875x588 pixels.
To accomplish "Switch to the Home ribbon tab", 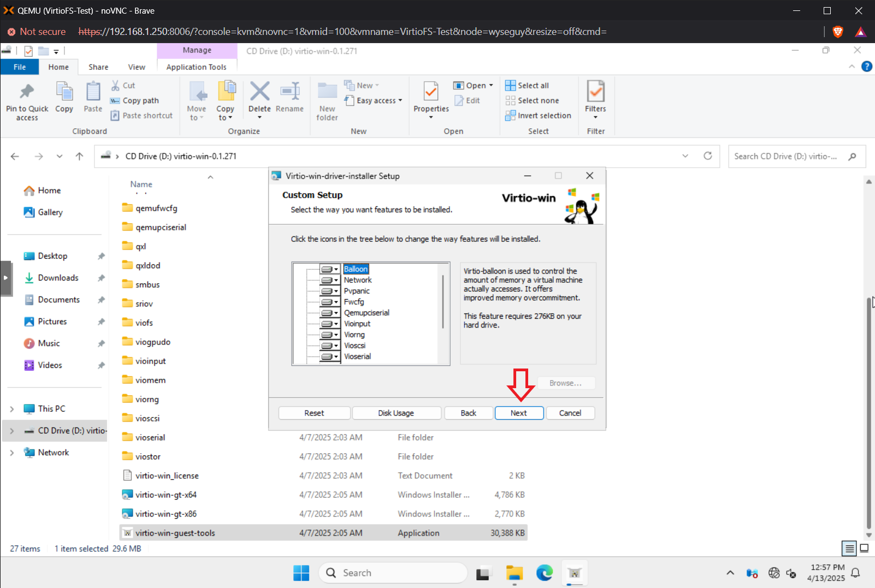I will pos(58,67).
